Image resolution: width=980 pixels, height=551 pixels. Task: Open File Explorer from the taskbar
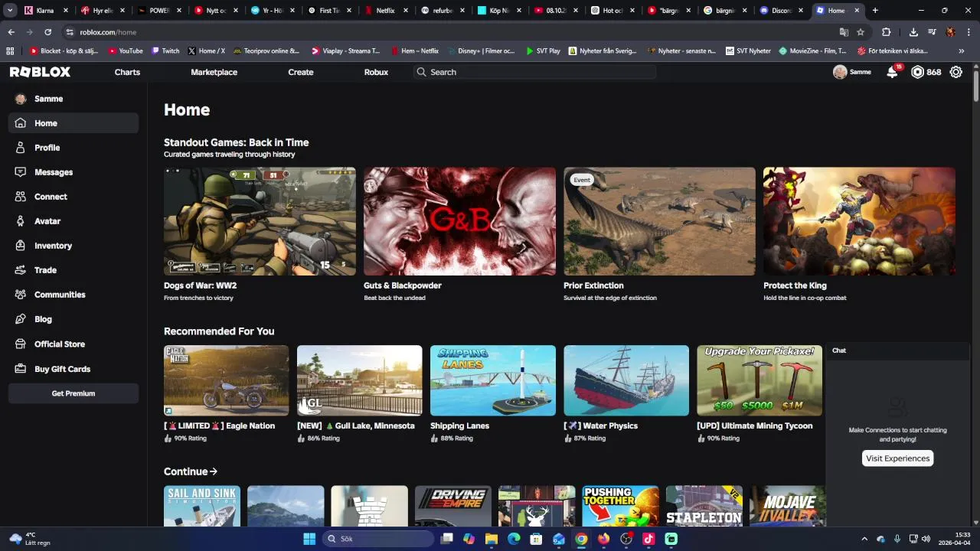(x=492, y=539)
